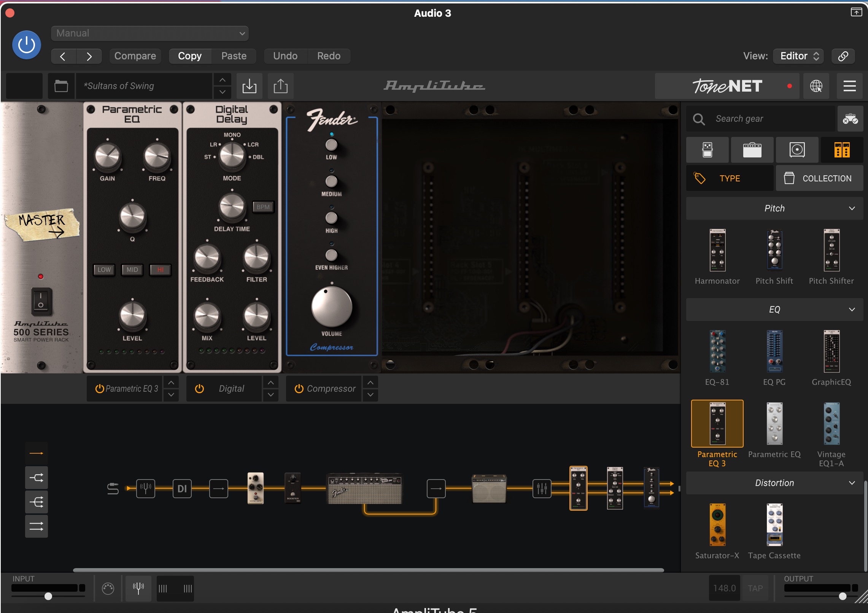Select the amp gear category icon
Viewport: 868px width, 613px height.
click(752, 150)
